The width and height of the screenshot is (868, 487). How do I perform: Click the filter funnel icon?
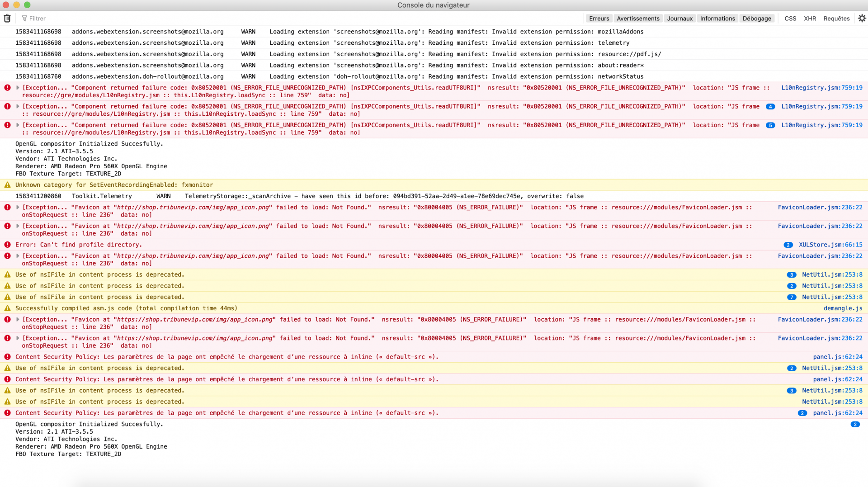(x=24, y=19)
